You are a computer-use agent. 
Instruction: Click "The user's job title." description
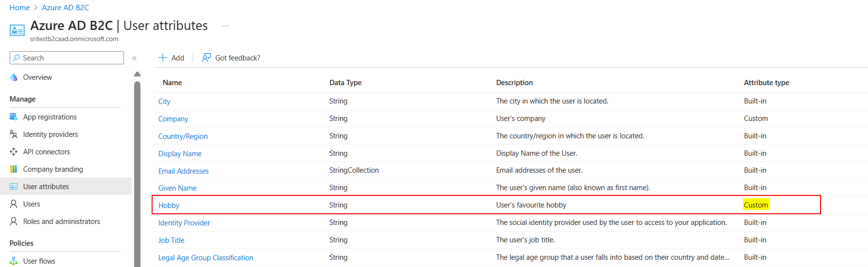pos(525,240)
